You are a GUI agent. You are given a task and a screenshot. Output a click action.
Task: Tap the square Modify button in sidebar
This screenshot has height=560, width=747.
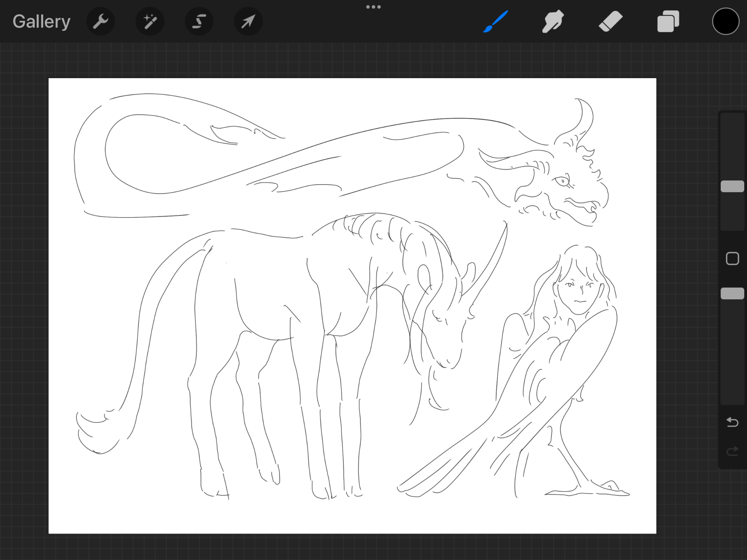click(732, 259)
